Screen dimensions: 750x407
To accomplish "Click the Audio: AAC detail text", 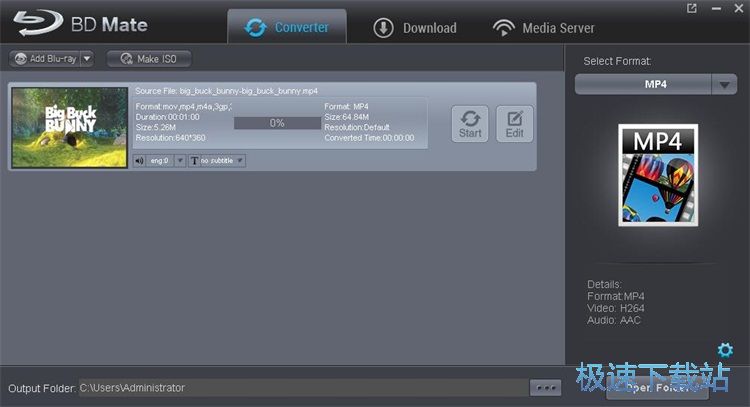I will (x=614, y=320).
